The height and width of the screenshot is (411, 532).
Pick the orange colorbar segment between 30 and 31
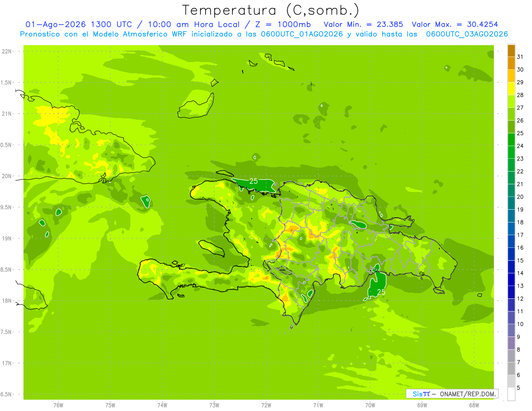pos(511,63)
